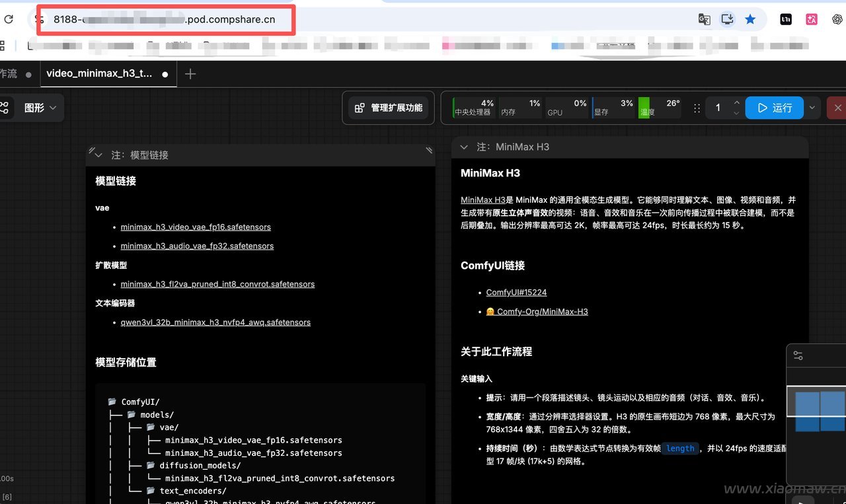
Task: Open the minimax_h3_fl2va_pruned_int8_convrot.safetensors link
Action: coord(217,284)
